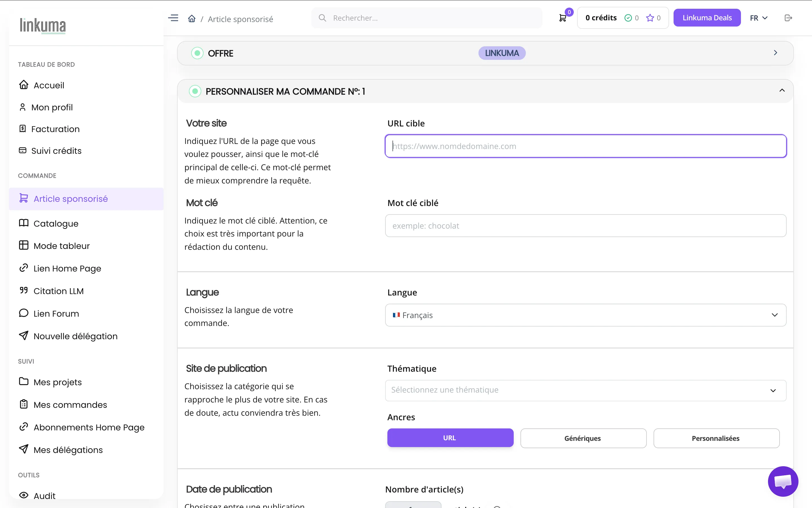The image size is (812, 508).
Task: Open the shopping cart icon
Action: click(x=563, y=18)
